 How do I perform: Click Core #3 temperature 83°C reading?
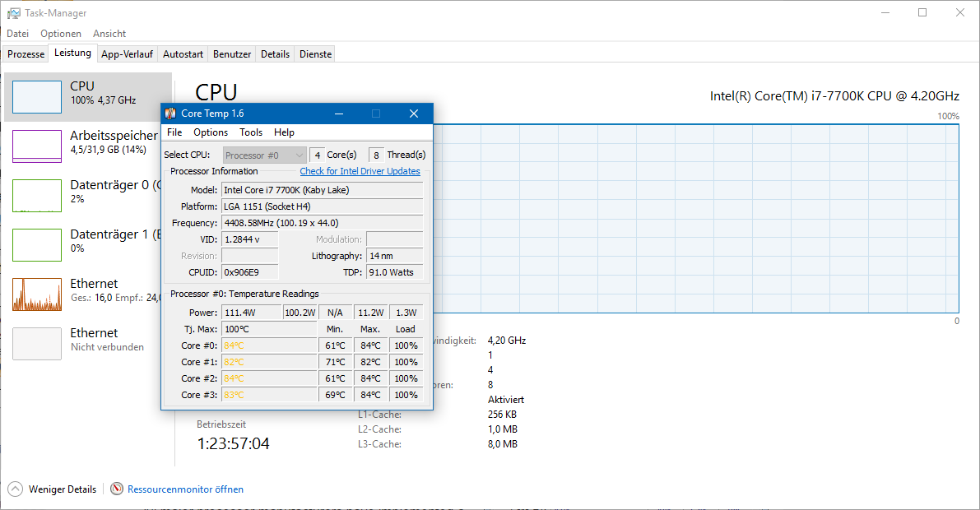[269, 395]
